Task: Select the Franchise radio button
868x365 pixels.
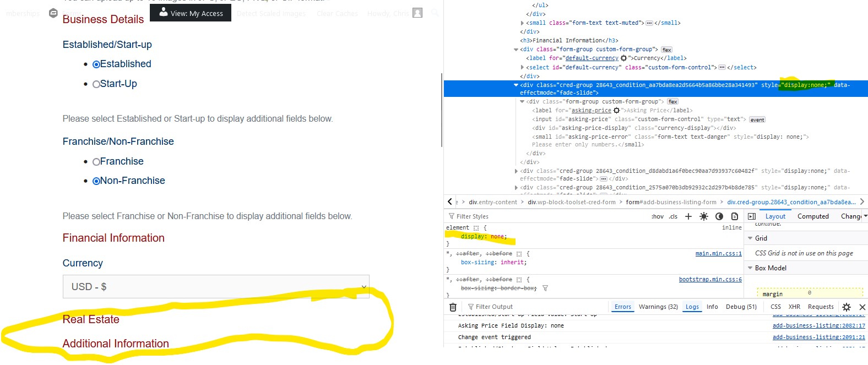Action: [96, 162]
